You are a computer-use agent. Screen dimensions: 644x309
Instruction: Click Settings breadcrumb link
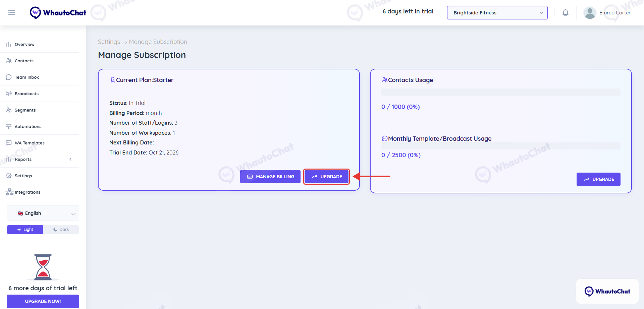pyautogui.click(x=109, y=42)
